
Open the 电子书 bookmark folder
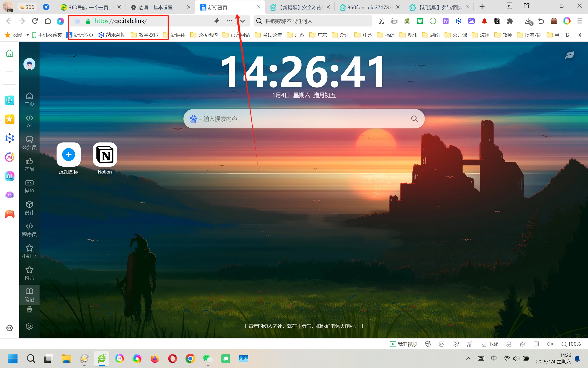(x=558, y=35)
